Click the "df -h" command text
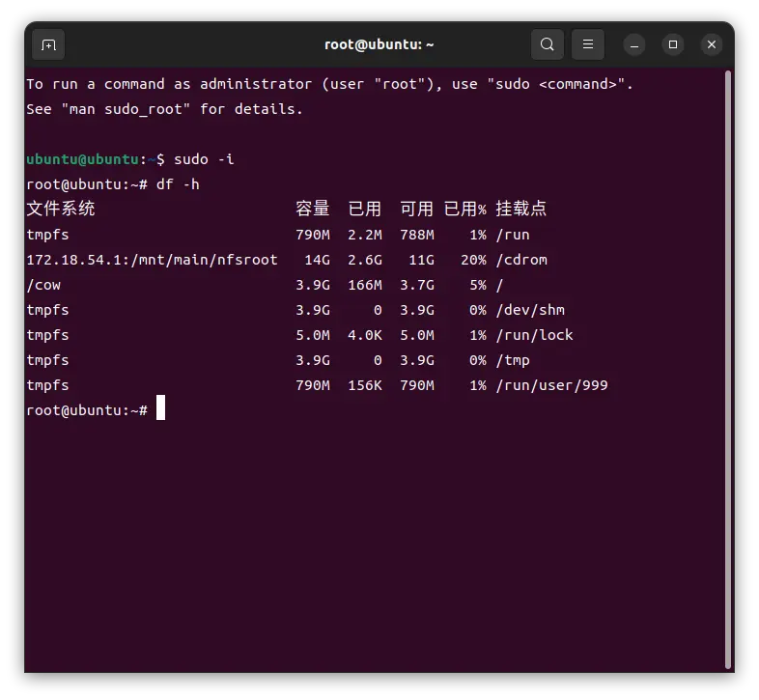Screen dimensions: 759x700 coord(178,184)
